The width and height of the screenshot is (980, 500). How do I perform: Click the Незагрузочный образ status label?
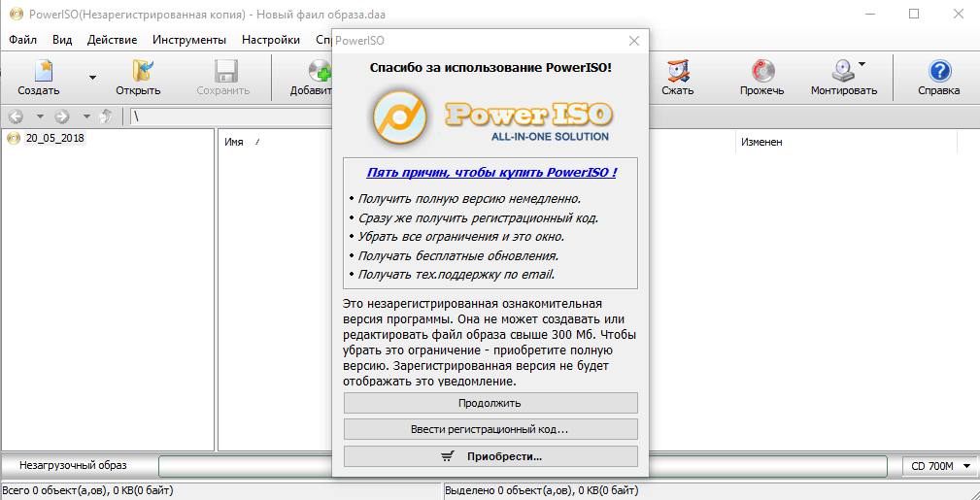[x=73, y=466]
